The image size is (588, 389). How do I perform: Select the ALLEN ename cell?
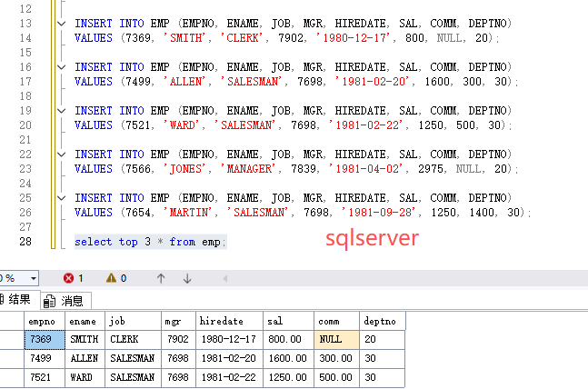(x=85, y=359)
